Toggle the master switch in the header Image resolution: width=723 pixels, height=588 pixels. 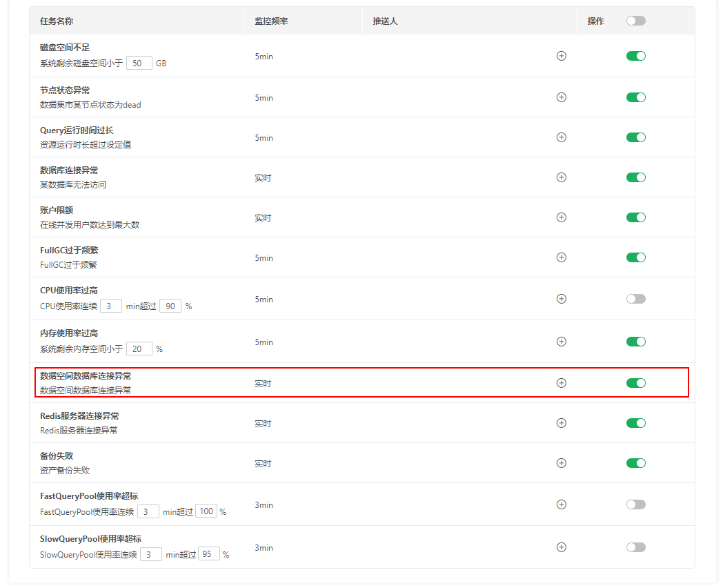tap(635, 20)
